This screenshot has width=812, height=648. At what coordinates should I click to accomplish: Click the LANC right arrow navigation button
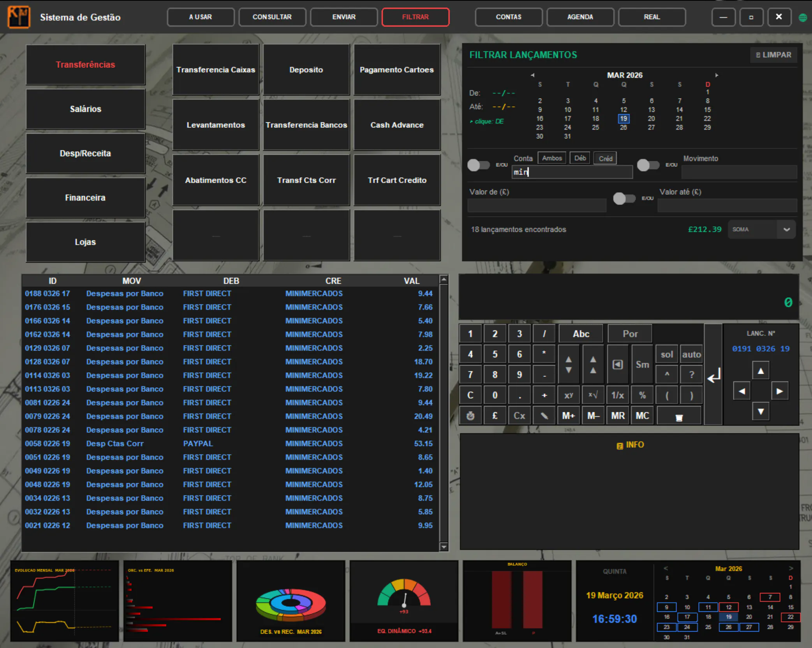(x=779, y=391)
